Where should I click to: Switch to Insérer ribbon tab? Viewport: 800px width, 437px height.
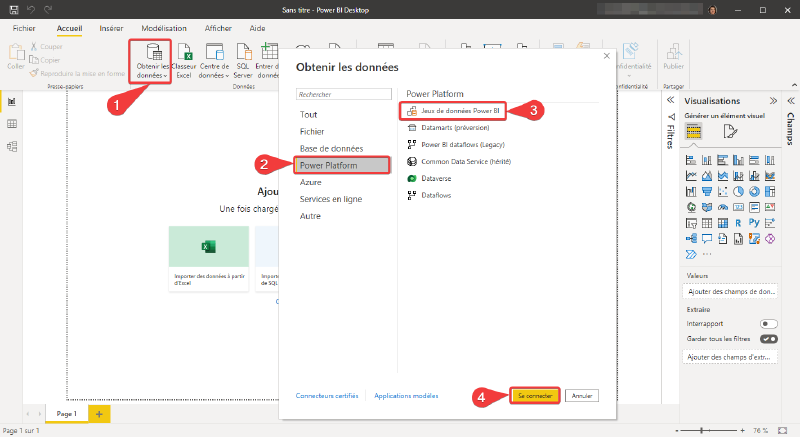(111, 29)
